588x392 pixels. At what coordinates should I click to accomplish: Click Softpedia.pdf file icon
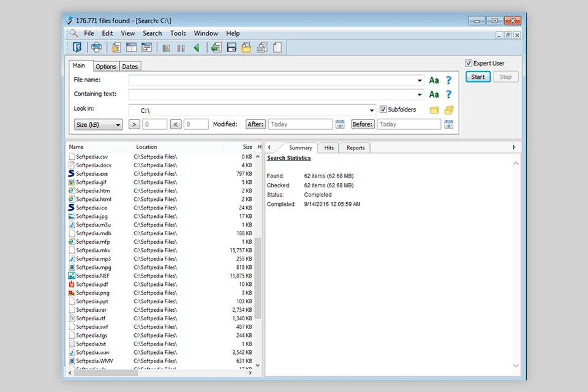pos(71,284)
